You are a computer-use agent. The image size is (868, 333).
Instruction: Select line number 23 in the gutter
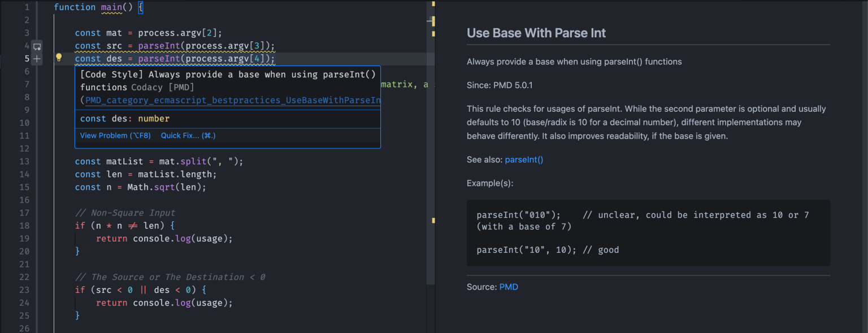[x=24, y=290]
